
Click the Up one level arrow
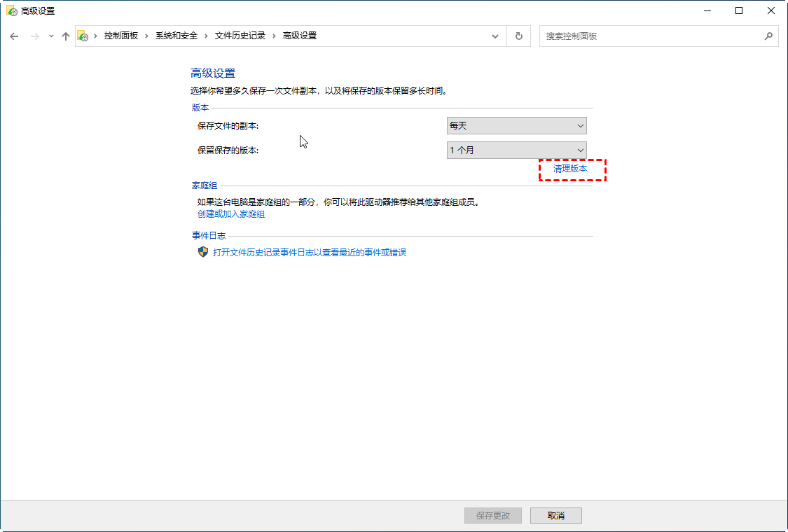pyautogui.click(x=66, y=36)
